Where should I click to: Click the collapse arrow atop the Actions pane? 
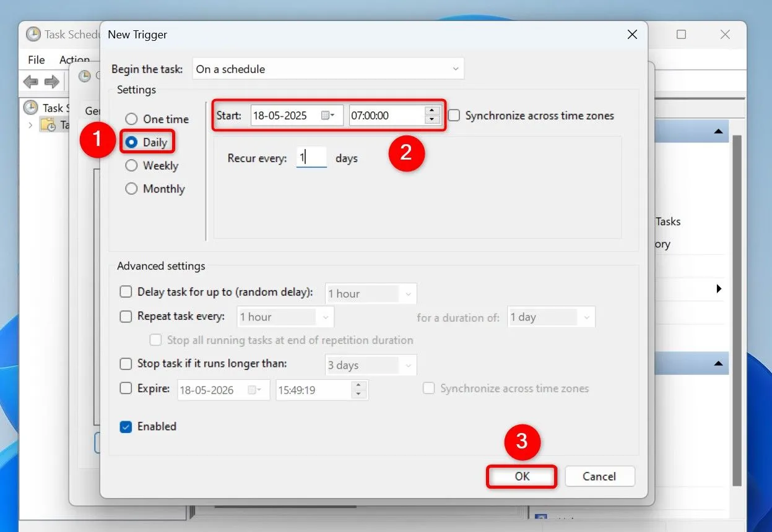[x=718, y=131]
